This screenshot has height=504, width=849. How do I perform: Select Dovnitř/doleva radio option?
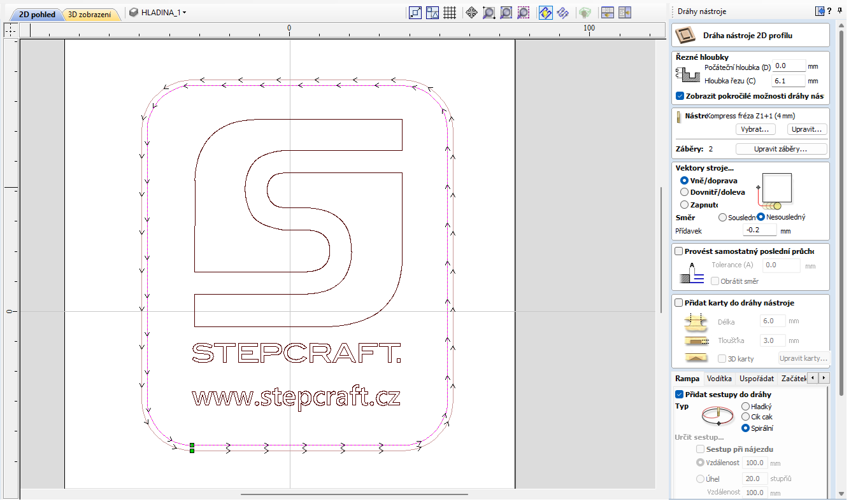coord(685,192)
